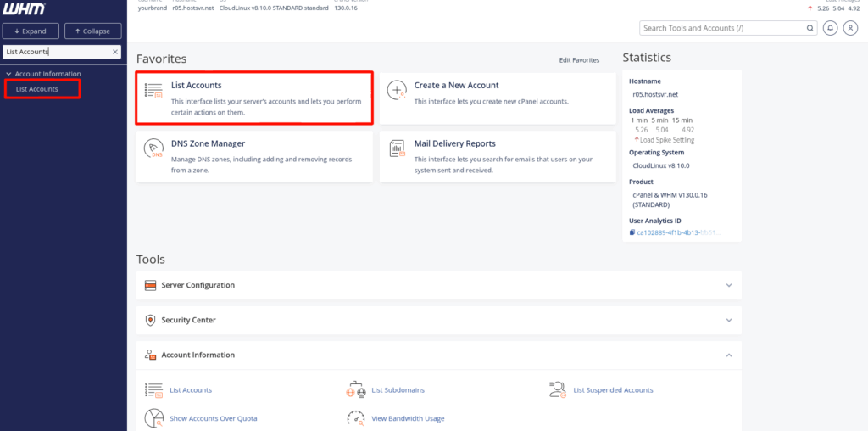The height and width of the screenshot is (431, 868).
Task: Collapse the Account Information tools section
Action: click(728, 355)
